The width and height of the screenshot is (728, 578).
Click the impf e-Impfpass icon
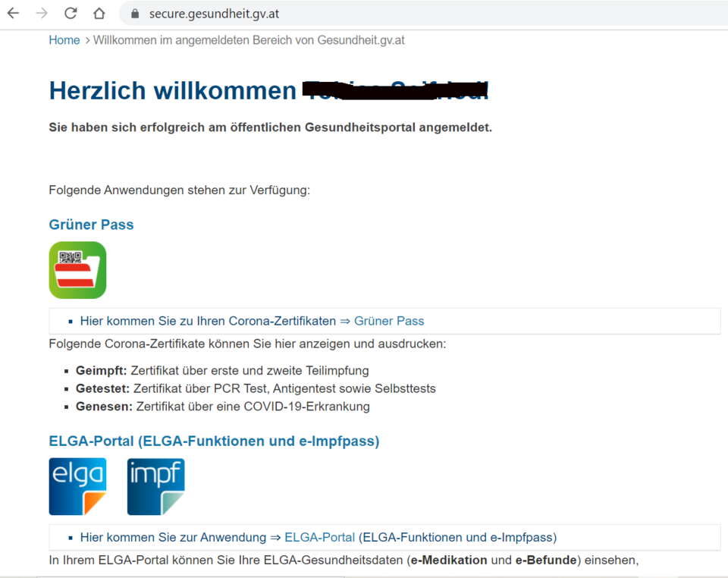pyautogui.click(x=155, y=486)
